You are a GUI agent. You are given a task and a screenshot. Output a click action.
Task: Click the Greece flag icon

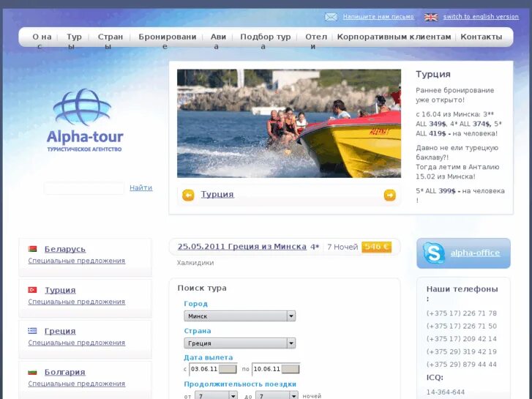(33, 330)
